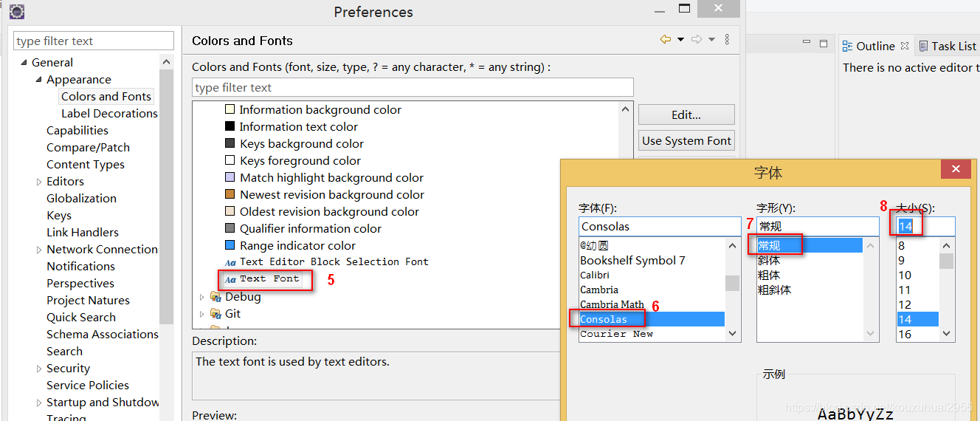Pick the 斜体 font style
This screenshot has height=421, width=980.
[x=768, y=260]
